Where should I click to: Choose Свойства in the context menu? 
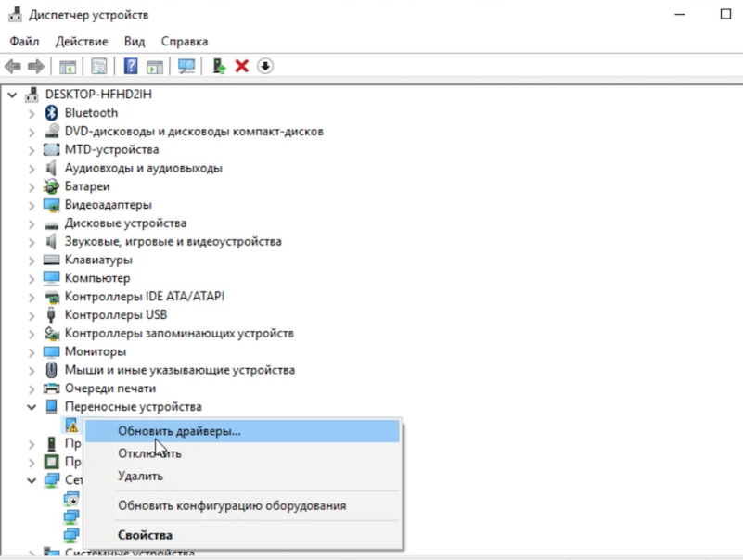[242, 535]
